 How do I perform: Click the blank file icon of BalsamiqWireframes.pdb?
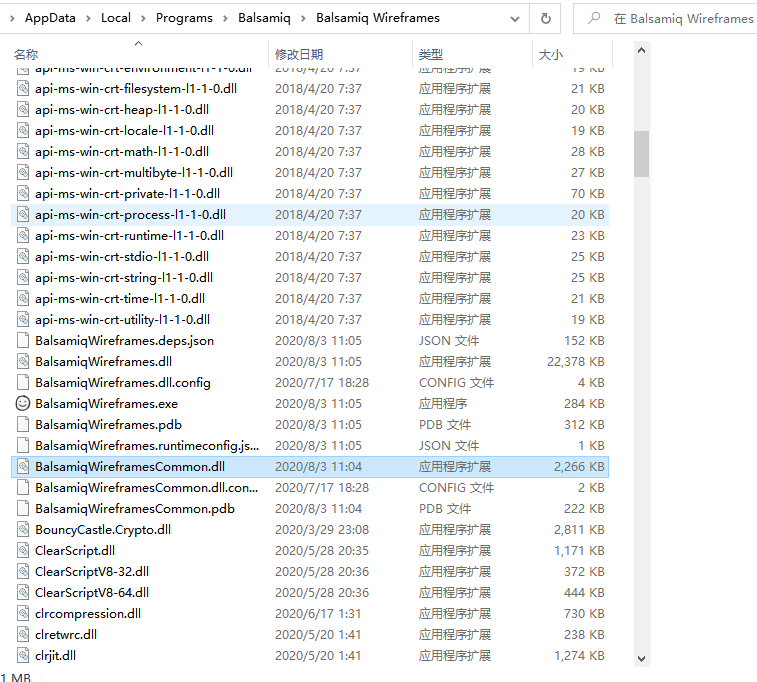coord(23,424)
